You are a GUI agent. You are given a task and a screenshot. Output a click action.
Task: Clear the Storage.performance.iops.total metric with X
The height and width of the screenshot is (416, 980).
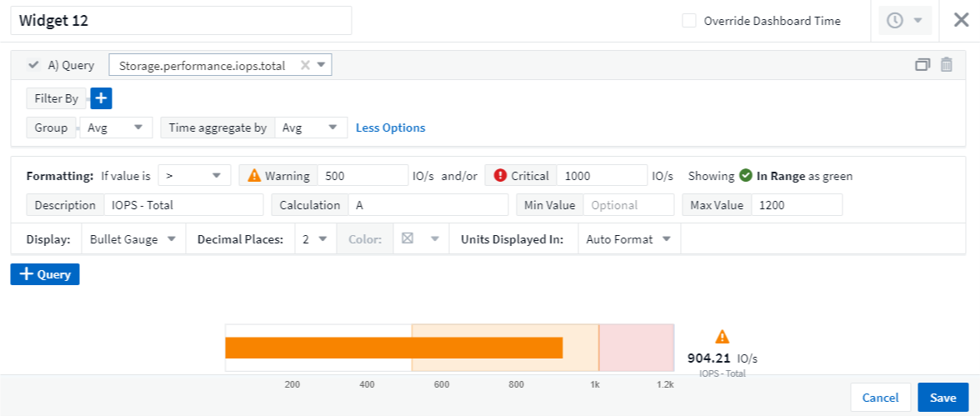305,65
